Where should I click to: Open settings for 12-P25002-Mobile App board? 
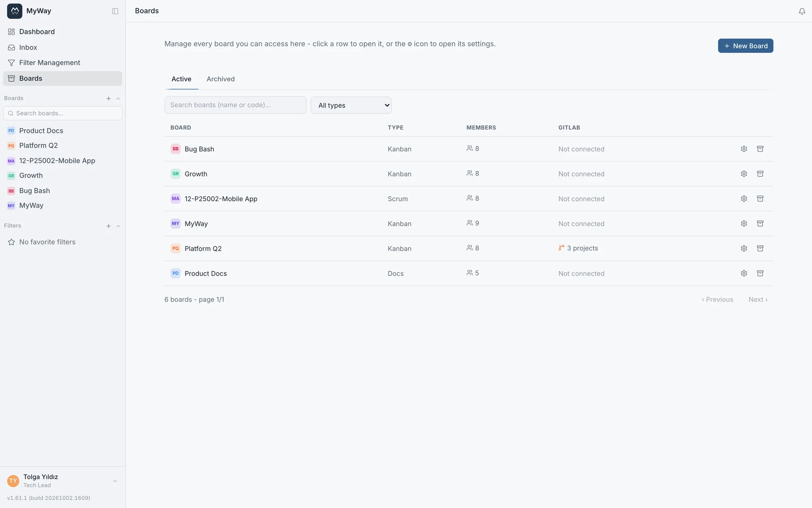(x=744, y=199)
